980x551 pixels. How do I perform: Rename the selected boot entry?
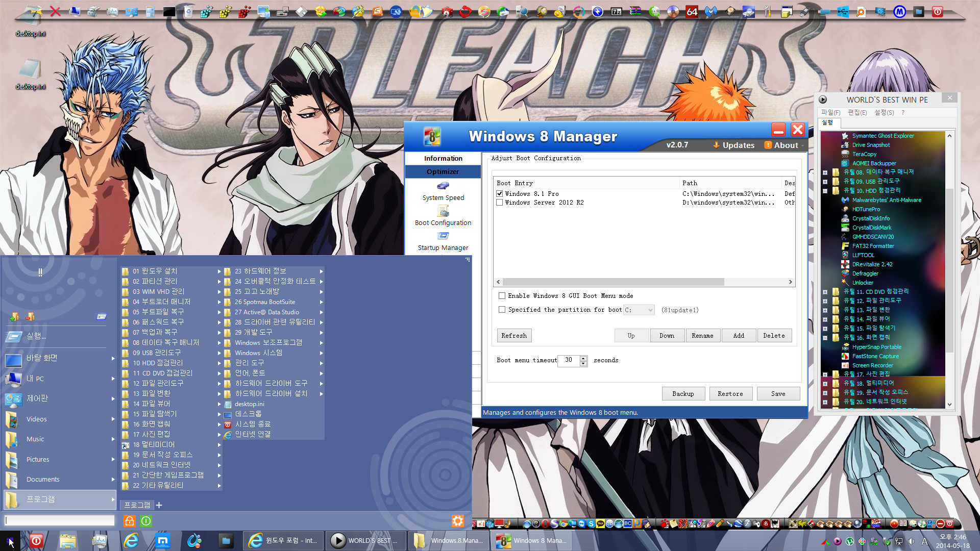[x=703, y=336]
